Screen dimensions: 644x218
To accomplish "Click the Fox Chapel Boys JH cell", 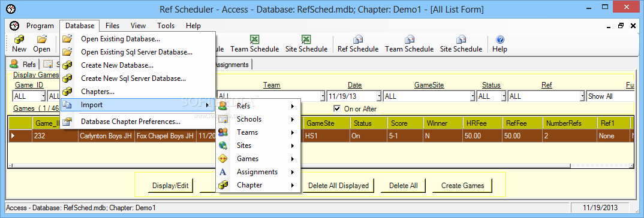I will coord(165,136).
